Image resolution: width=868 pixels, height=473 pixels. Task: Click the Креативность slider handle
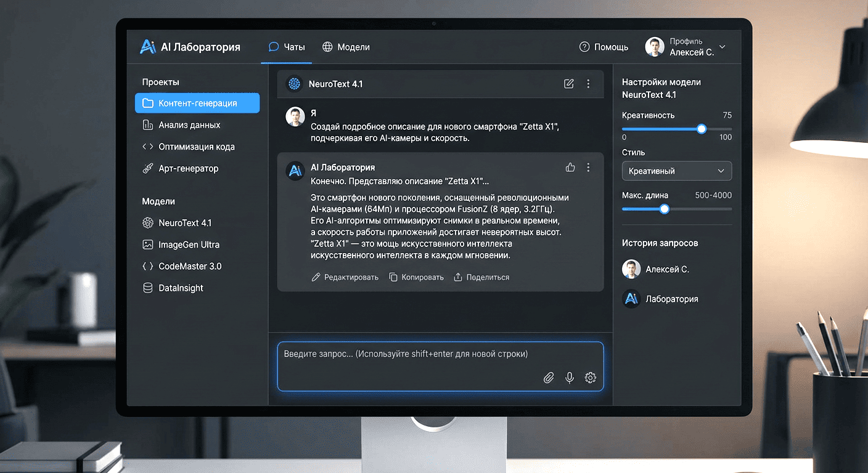click(x=701, y=129)
